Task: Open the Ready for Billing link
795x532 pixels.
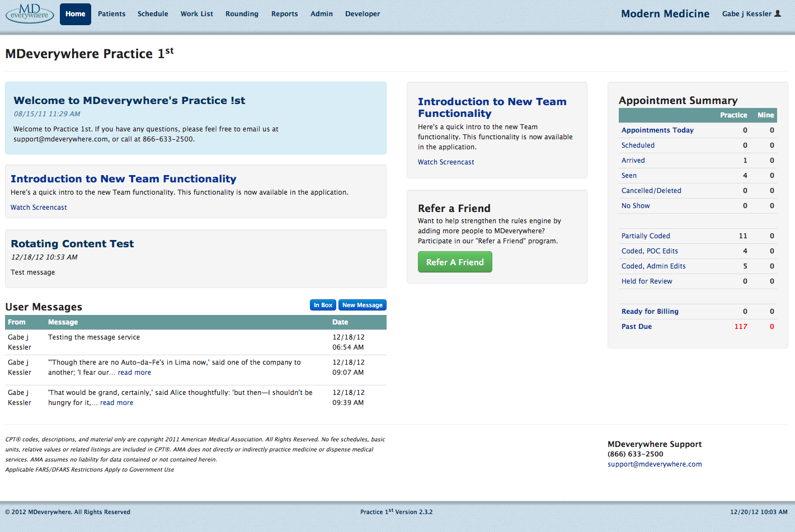Action: [x=650, y=312]
